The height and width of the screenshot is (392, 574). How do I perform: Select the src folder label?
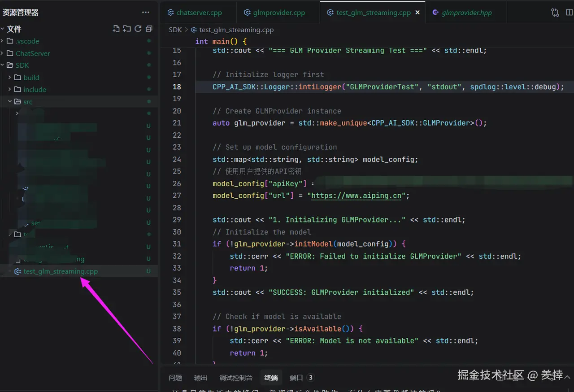click(28, 101)
